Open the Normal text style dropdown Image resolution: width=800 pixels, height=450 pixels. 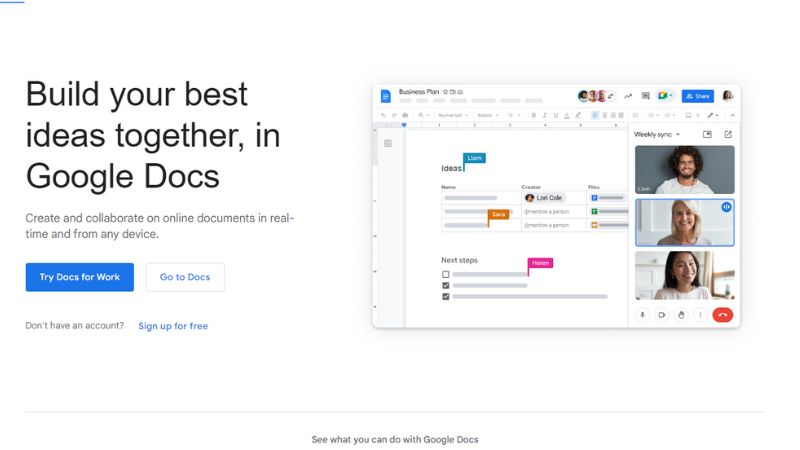[453, 115]
